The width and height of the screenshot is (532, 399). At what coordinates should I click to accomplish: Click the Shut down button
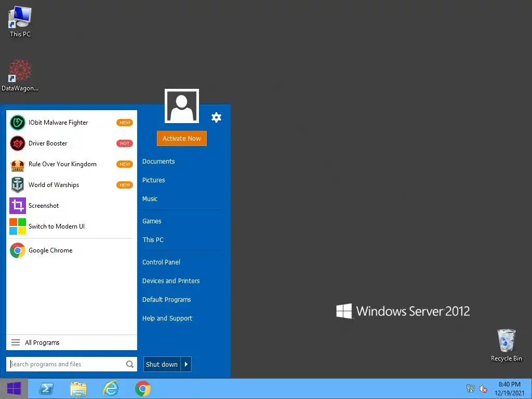pyautogui.click(x=162, y=364)
